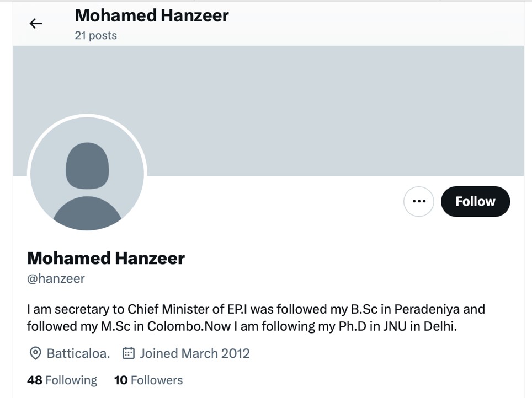Click the @hanzeer handle text

[56, 278]
